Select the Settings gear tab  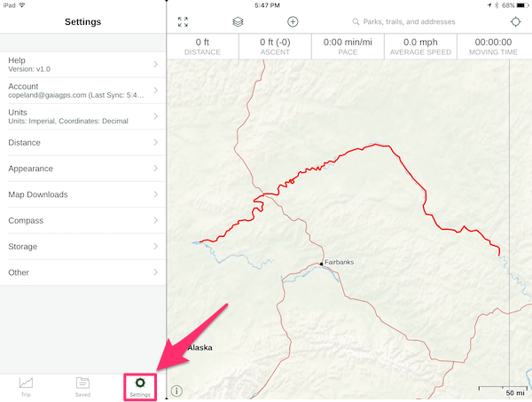click(x=140, y=387)
